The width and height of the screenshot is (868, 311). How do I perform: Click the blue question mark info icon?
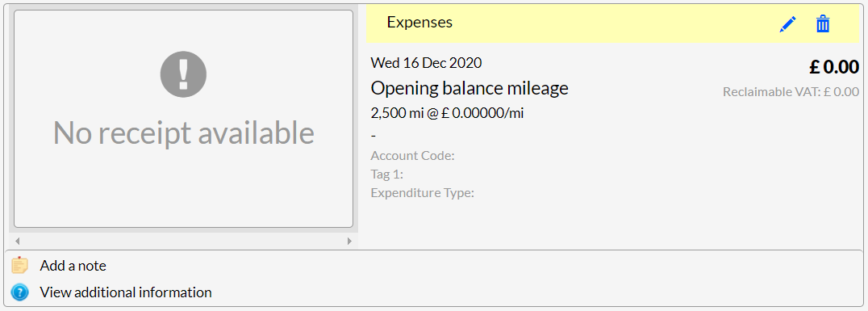pyautogui.click(x=19, y=292)
